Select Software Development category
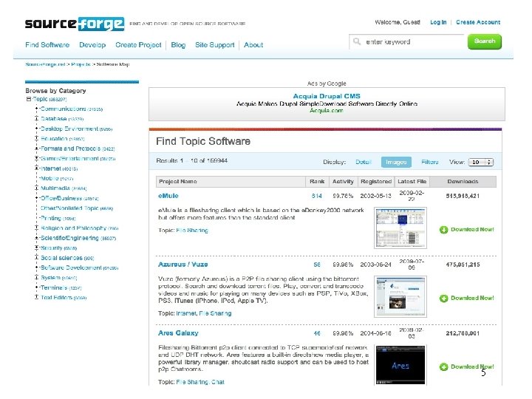The height and width of the screenshot is (399, 532). click(x=71, y=267)
